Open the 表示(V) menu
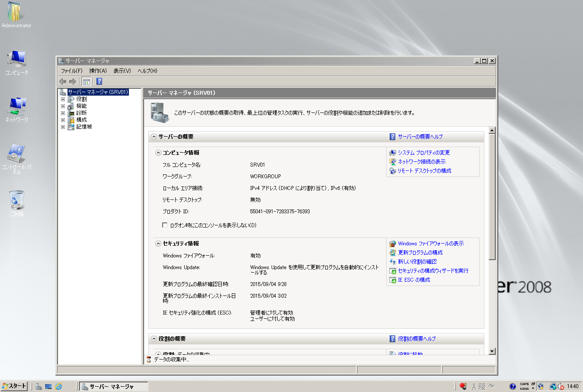Image resolution: width=583 pixels, height=392 pixels. click(122, 71)
